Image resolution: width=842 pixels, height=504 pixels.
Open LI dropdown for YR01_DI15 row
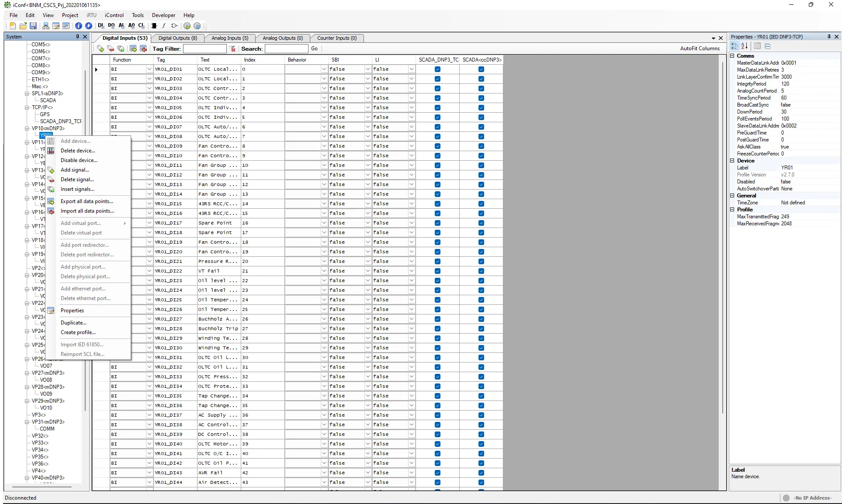[411, 204]
